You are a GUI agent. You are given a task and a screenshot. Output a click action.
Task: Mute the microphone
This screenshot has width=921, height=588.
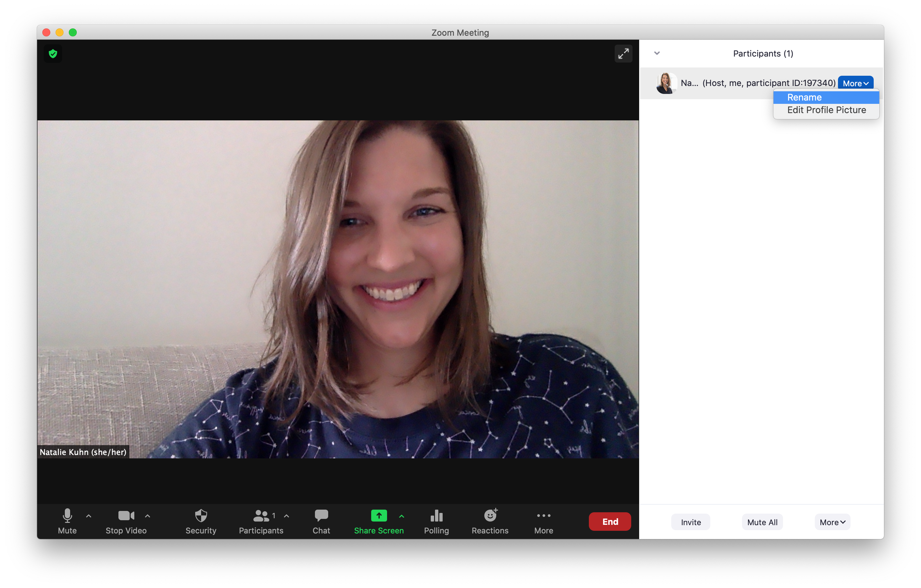point(67,522)
